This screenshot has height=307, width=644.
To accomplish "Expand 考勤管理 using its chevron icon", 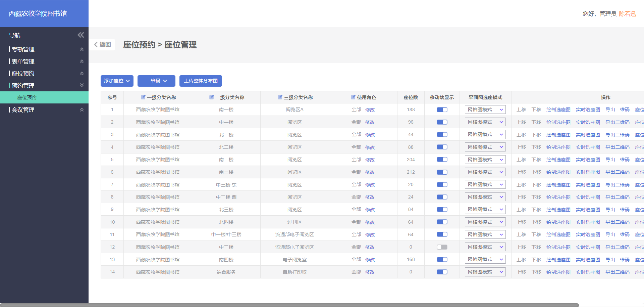I will point(82,49).
